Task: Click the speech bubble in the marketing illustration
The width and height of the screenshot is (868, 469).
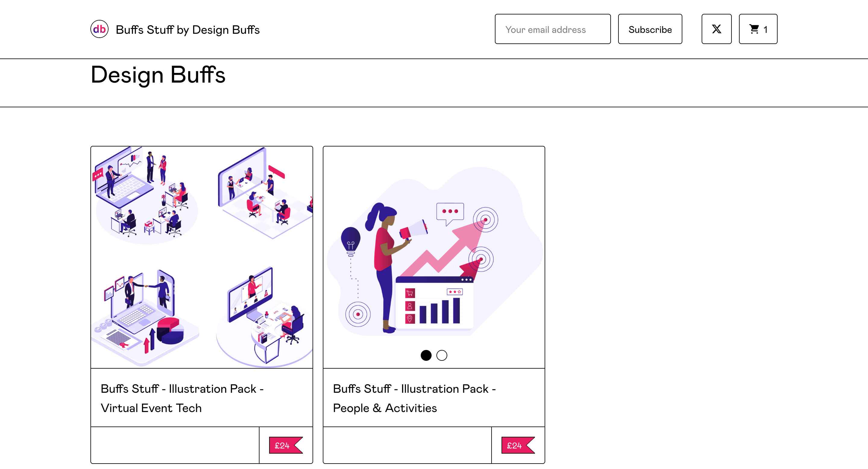Action: [450, 212]
